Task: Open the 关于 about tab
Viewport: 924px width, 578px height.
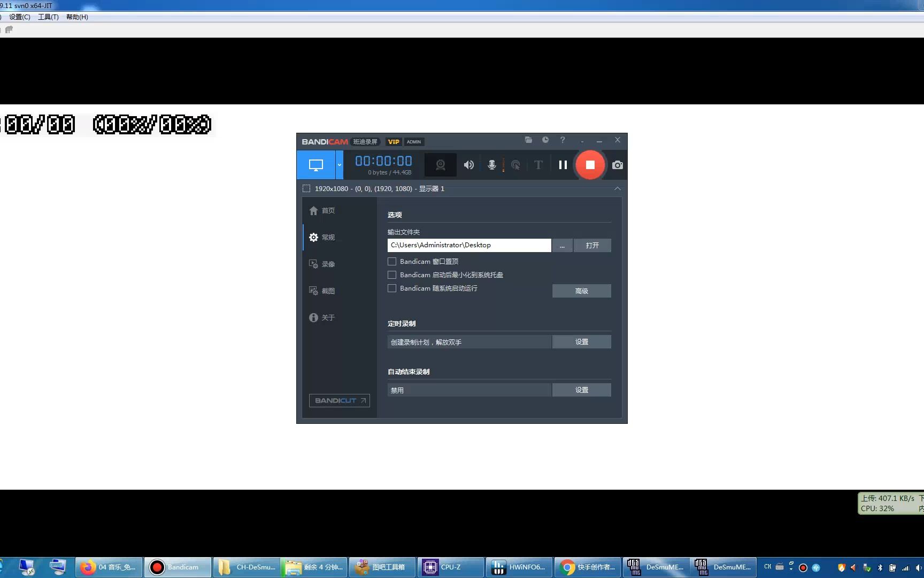Action: tap(322, 318)
